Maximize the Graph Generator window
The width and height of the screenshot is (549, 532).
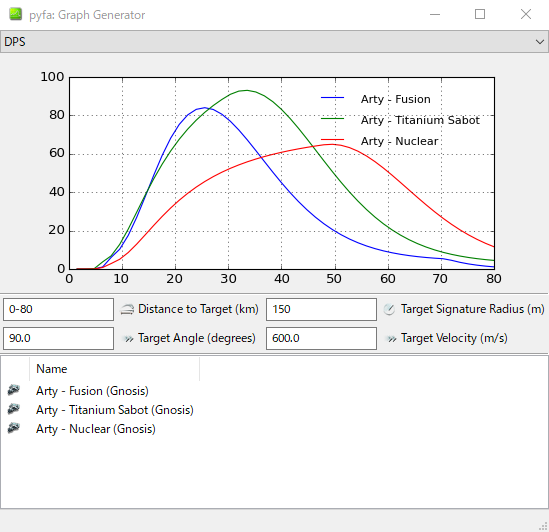point(480,14)
